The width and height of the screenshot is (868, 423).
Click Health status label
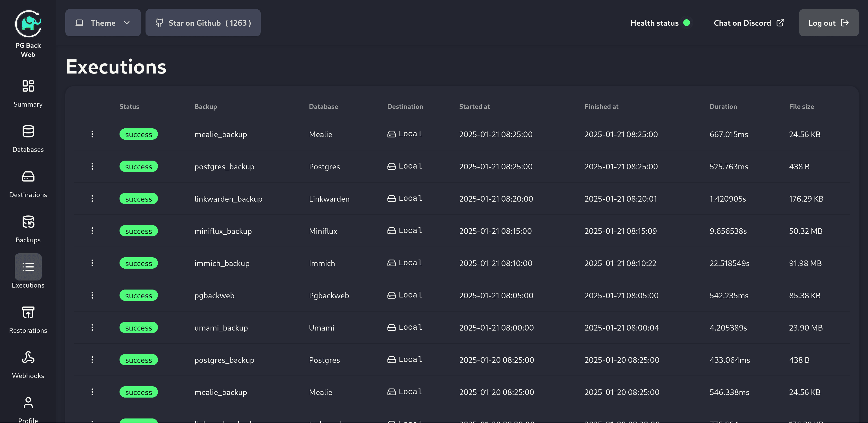click(x=654, y=23)
